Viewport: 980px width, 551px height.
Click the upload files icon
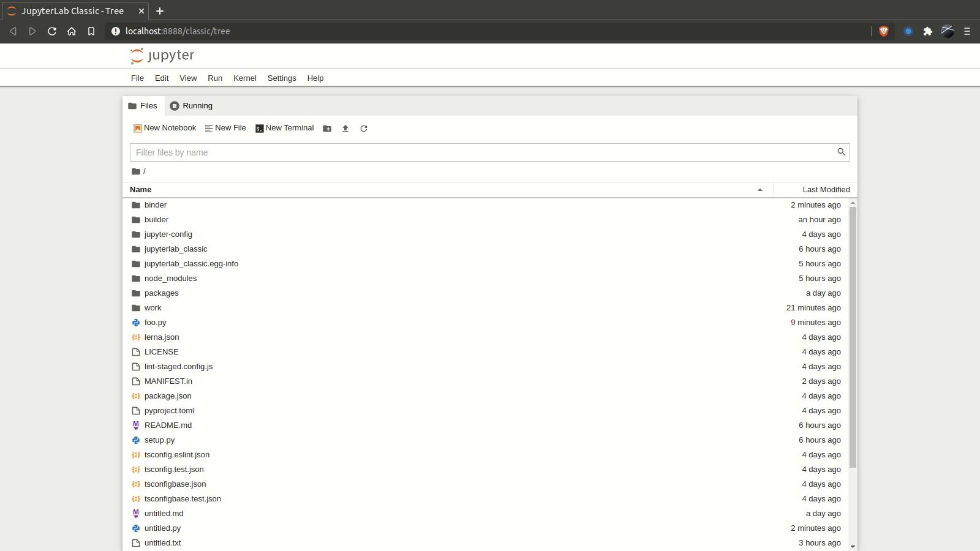tap(345, 129)
